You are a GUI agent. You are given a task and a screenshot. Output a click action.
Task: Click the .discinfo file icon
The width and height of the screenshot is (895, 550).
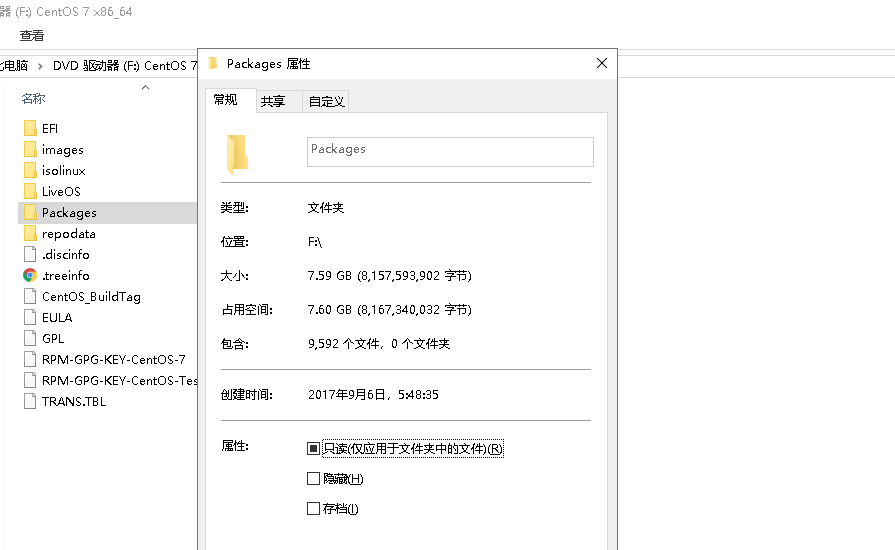click(30, 254)
